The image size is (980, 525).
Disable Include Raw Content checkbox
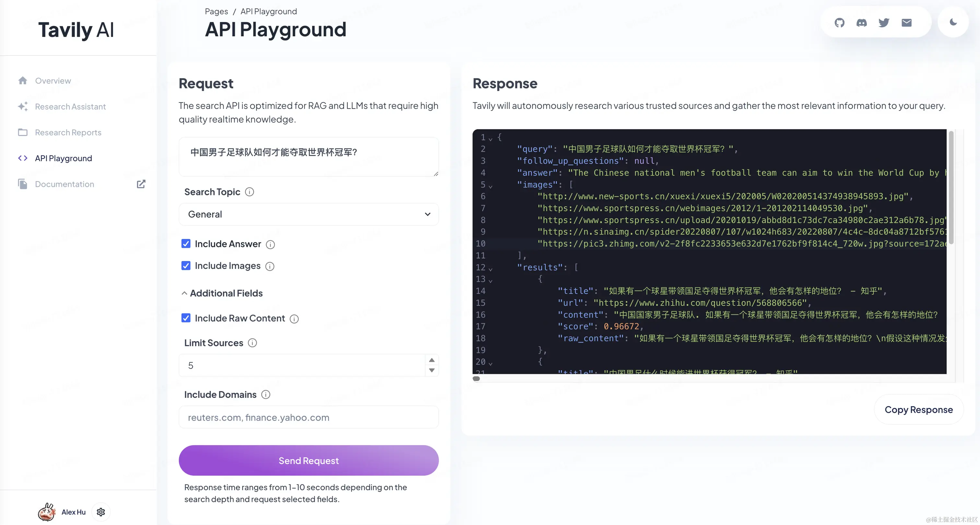point(186,318)
